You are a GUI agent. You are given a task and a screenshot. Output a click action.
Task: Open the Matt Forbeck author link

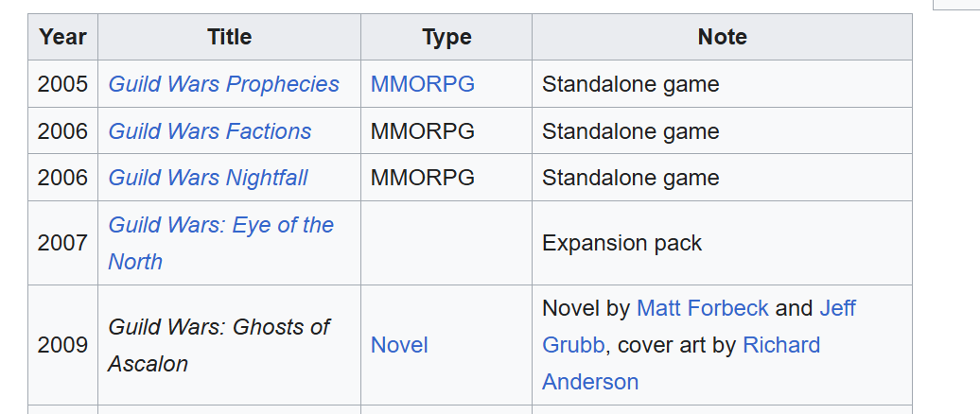pyautogui.click(x=703, y=308)
